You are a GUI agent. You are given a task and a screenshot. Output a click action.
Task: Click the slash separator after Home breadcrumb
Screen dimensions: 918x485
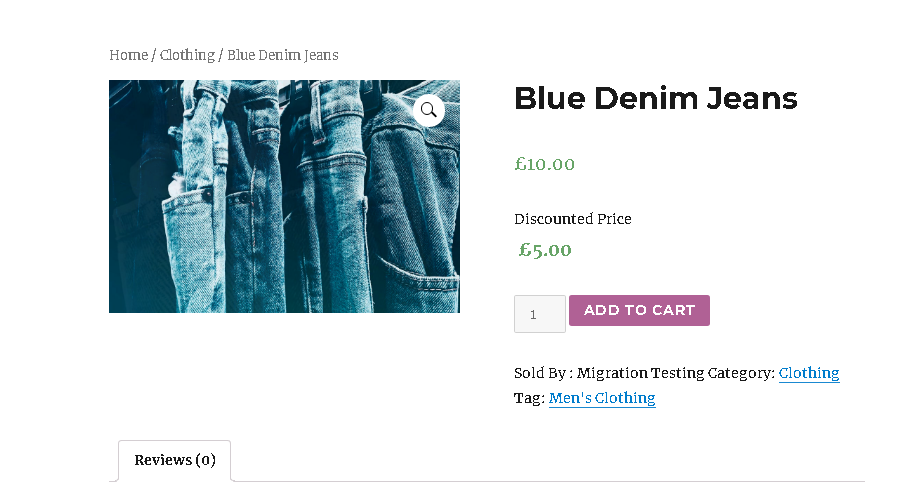pos(154,55)
